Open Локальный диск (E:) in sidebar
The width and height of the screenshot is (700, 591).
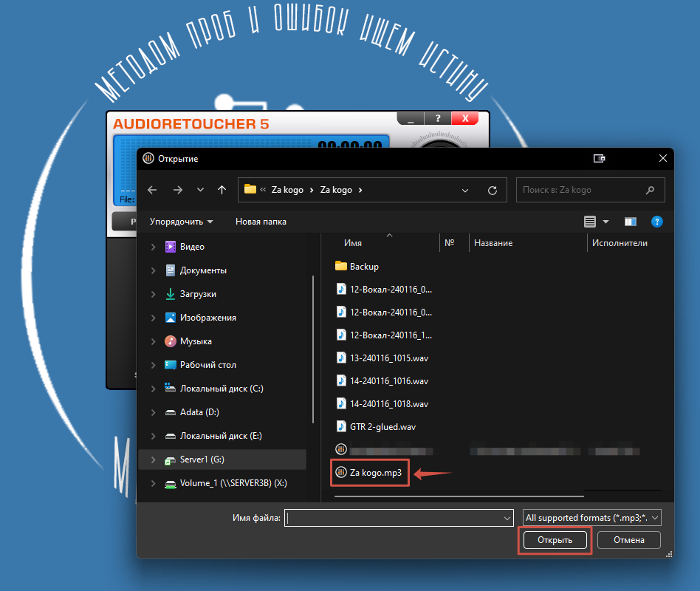(221, 436)
